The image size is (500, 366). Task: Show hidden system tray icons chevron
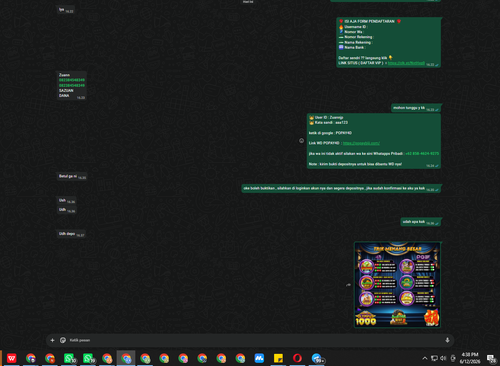pos(425,358)
